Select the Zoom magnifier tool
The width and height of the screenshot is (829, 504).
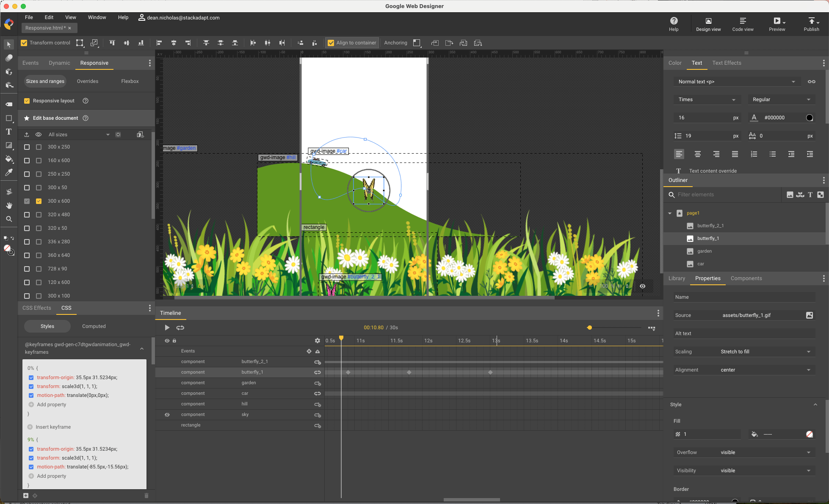tap(9, 219)
